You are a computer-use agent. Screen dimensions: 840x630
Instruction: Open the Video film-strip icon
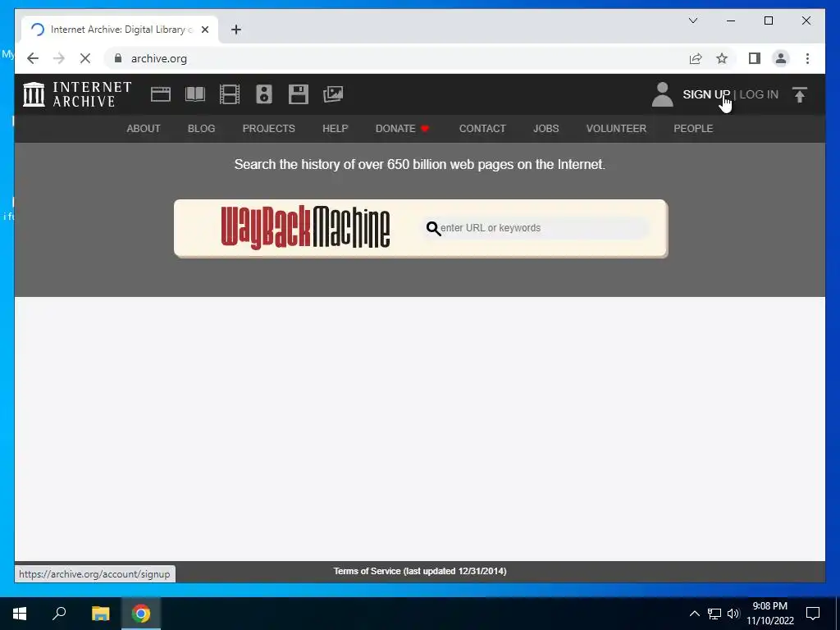click(x=230, y=94)
